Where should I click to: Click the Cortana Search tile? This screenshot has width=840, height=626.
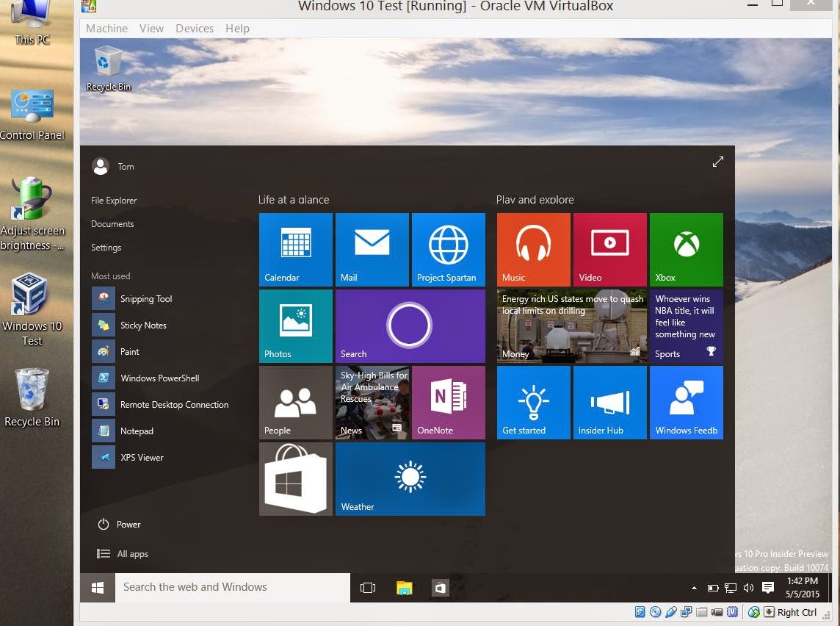pos(410,326)
